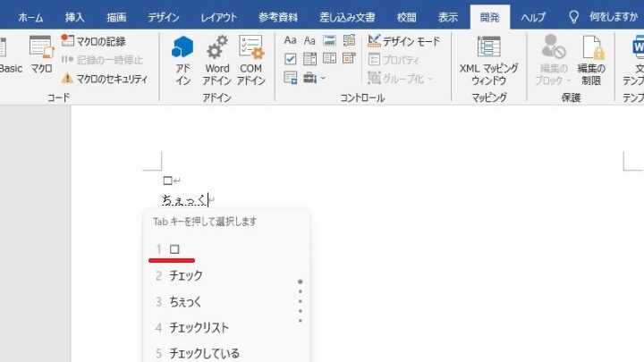Click the ちぇっく text being composed
Screen dimensions: 644x362
point(184,200)
